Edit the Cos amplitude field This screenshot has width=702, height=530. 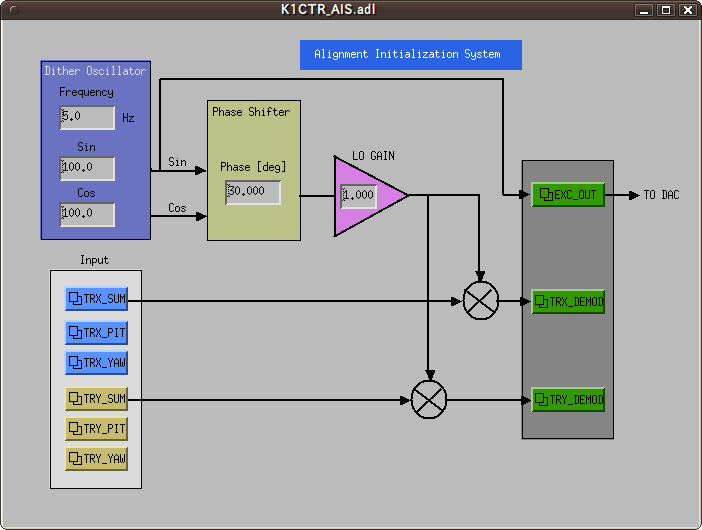point(87,214)
